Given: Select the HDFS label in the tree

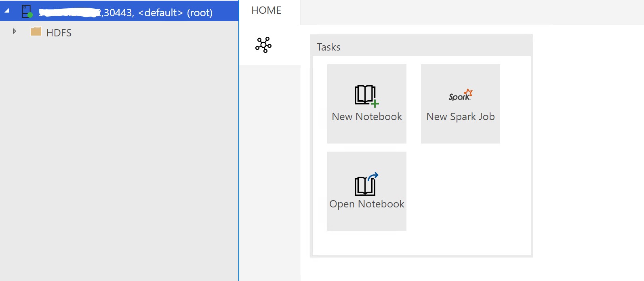Looking at the screenshot, I should coord(59,33).
